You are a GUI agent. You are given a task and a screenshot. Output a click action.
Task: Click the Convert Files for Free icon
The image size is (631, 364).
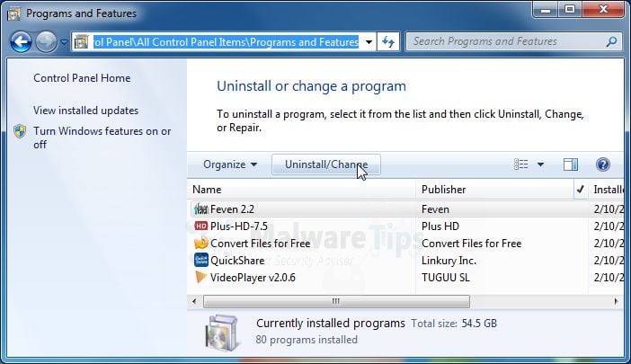pyautogui.click(x=200, y=243)
